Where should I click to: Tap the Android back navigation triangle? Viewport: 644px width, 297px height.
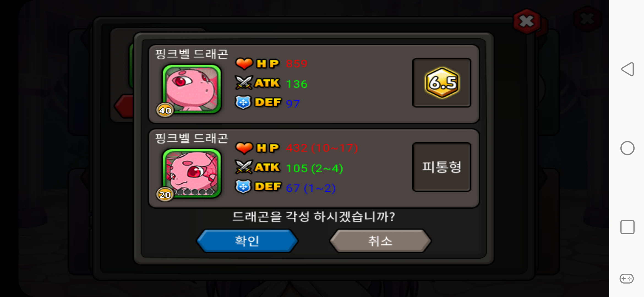point(627,69)
